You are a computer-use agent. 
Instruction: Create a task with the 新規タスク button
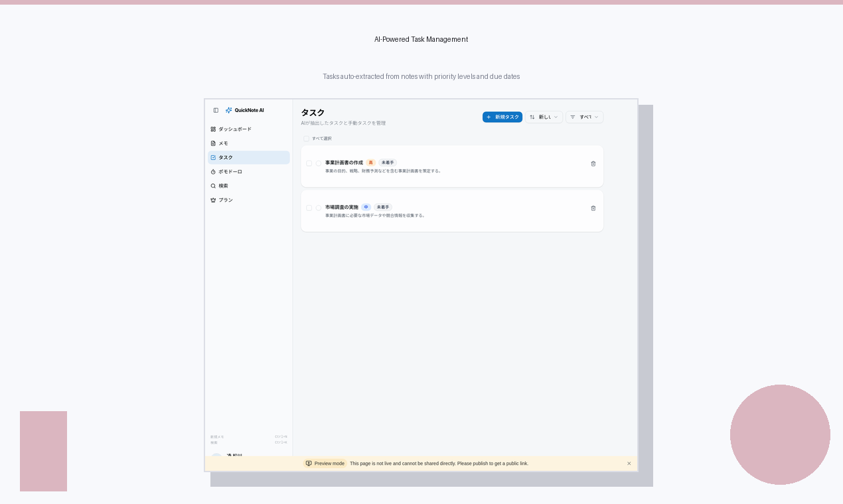502,117
